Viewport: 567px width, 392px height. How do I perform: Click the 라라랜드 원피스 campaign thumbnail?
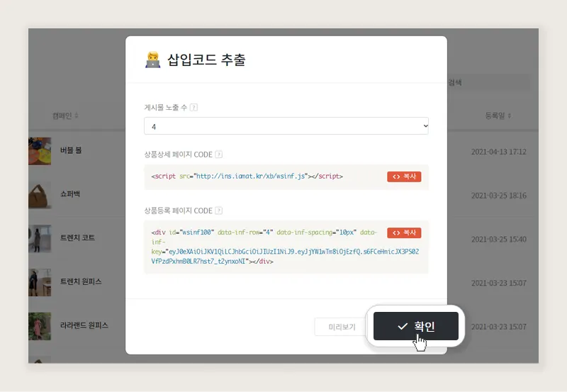coord(40,326)
